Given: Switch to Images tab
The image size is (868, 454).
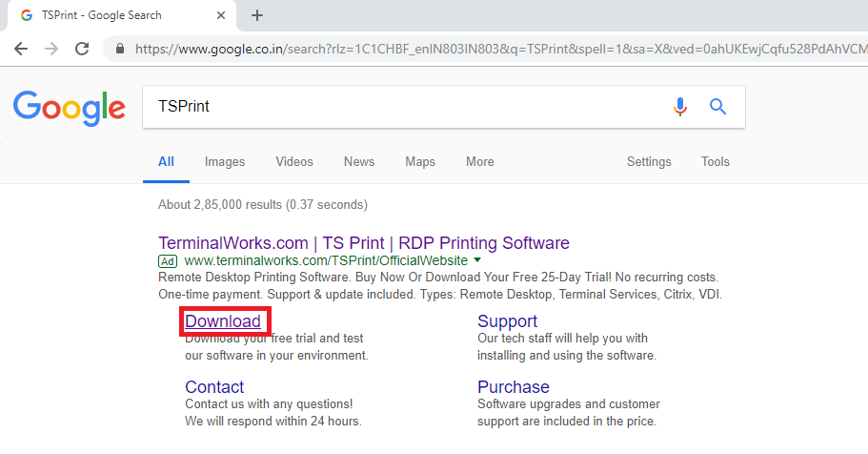Looking at the screenshot, I should pyautogui.click(x=225, y=162).
